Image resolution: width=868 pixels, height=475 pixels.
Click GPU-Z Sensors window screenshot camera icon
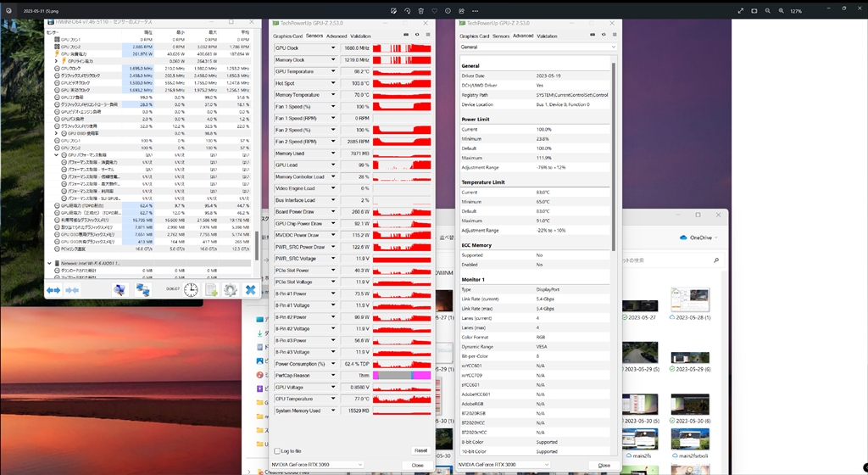(x=406, y=34)
